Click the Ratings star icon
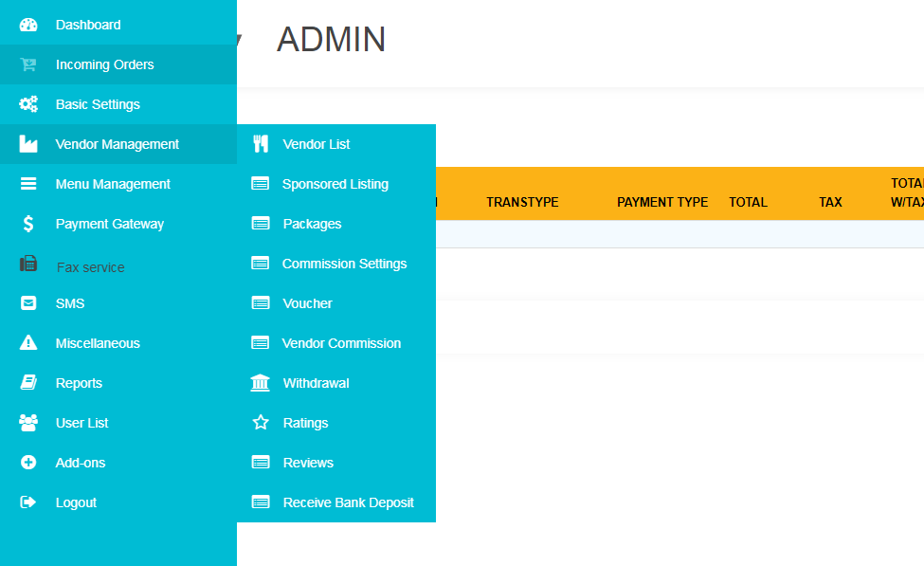924x566 pixels. coord(260,423)
